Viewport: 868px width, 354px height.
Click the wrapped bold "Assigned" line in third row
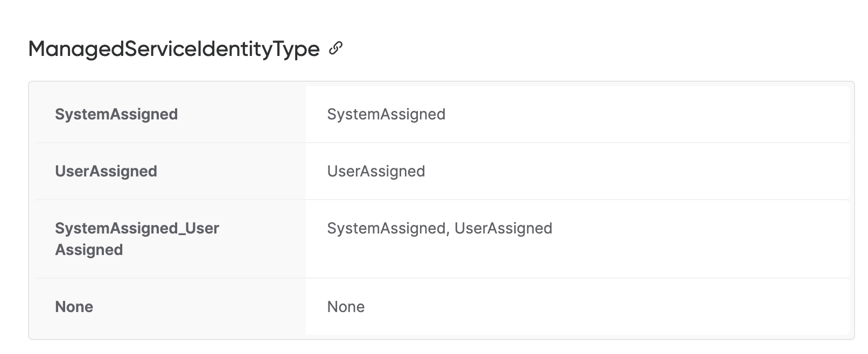tap(89, 250)
